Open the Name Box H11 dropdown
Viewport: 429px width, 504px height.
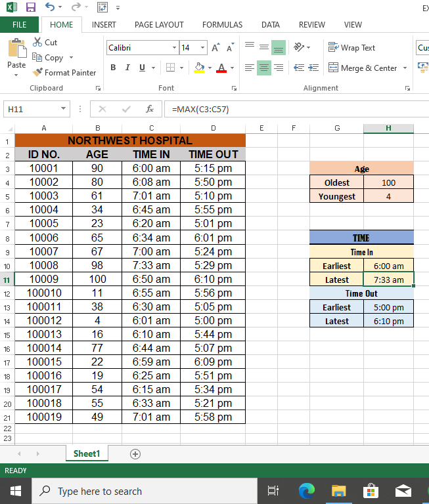point(64,109)
